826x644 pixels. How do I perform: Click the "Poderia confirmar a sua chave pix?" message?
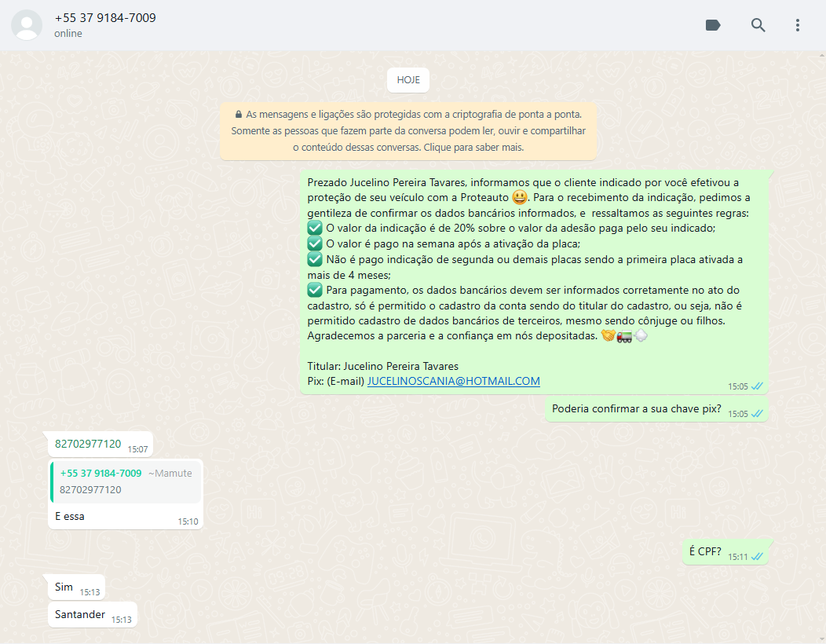point(636,408)
